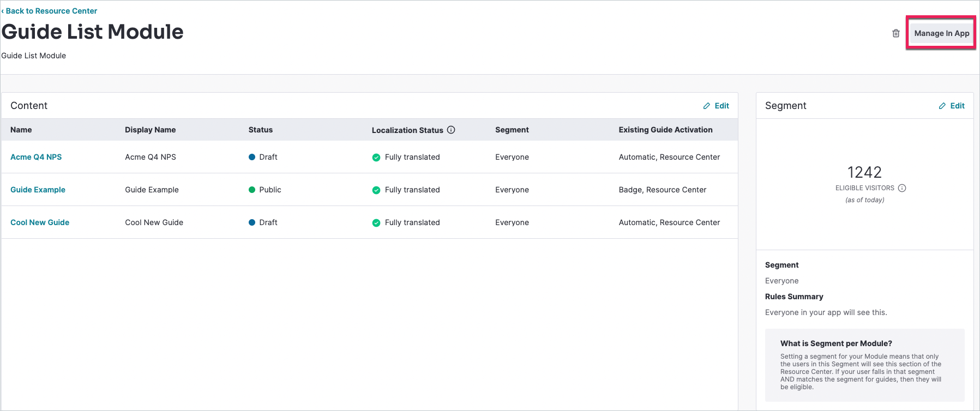Click the Localization Status info icon
The image size is (980, 411).
pyautogui.click(x=451, y=130)
